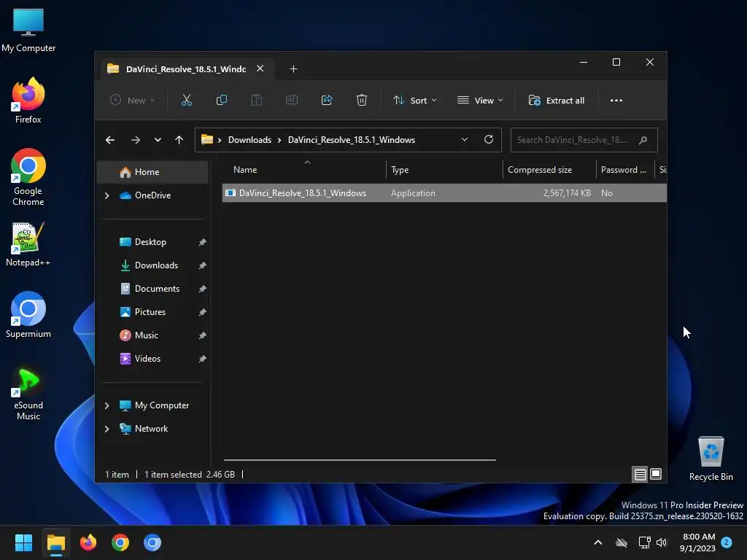Image resolution: width=747 pixels, height=560 pixels.
Task: Select Google Chrome desktop icon
Action: [x=28, y=177]
